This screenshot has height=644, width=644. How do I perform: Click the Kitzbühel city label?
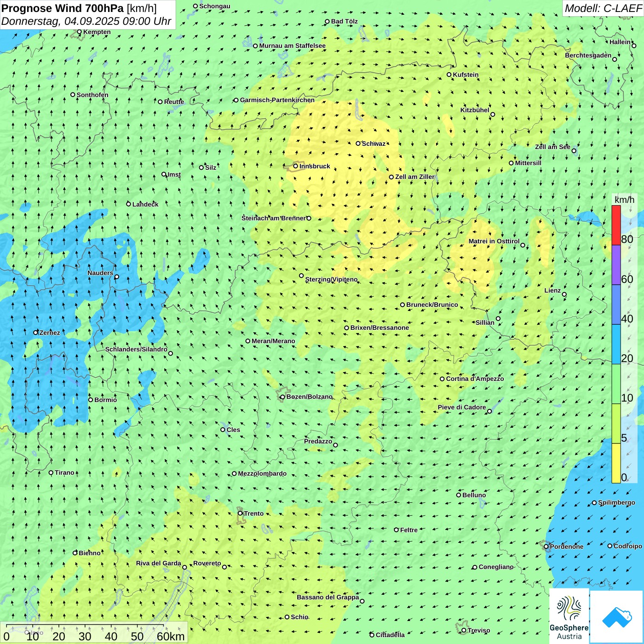(475, 110)
